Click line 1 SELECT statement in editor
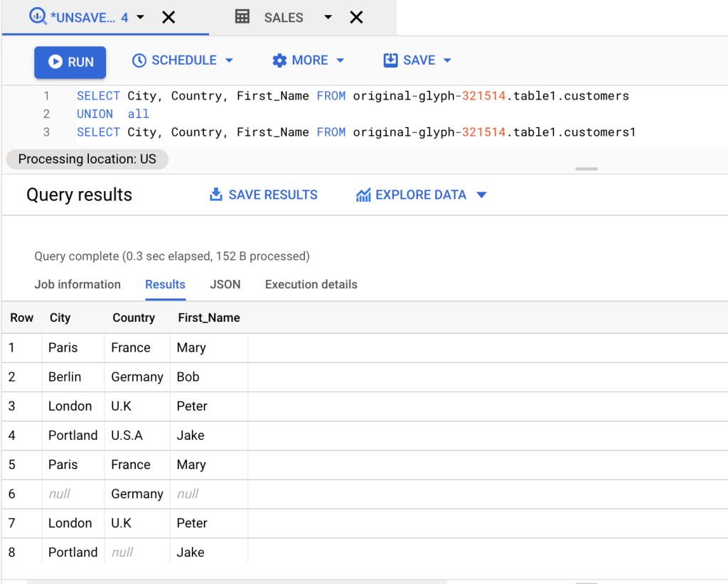This screenshot has height=584, width=728. pos(353,96)
